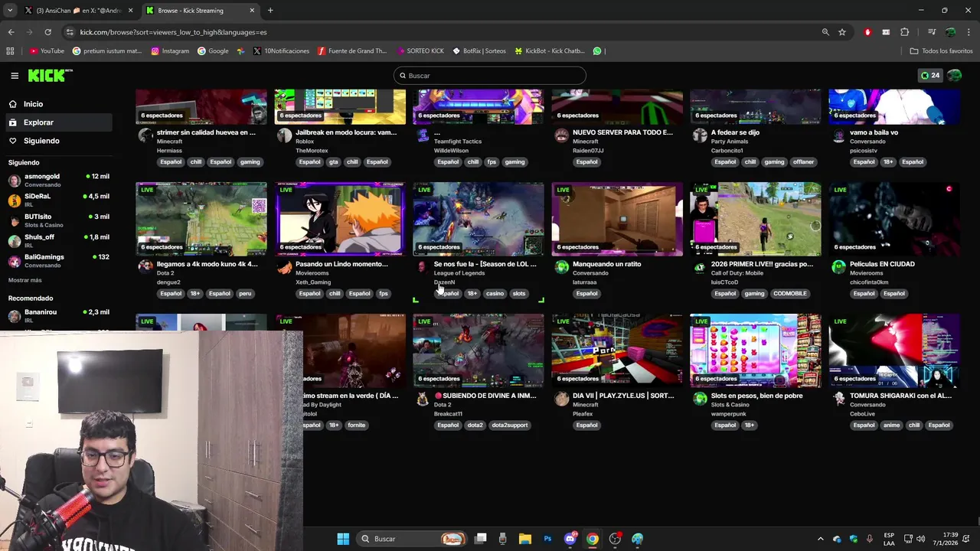Screen dimensions: 980x551
Task: Open the Party Animals category link
Action: 730,142
